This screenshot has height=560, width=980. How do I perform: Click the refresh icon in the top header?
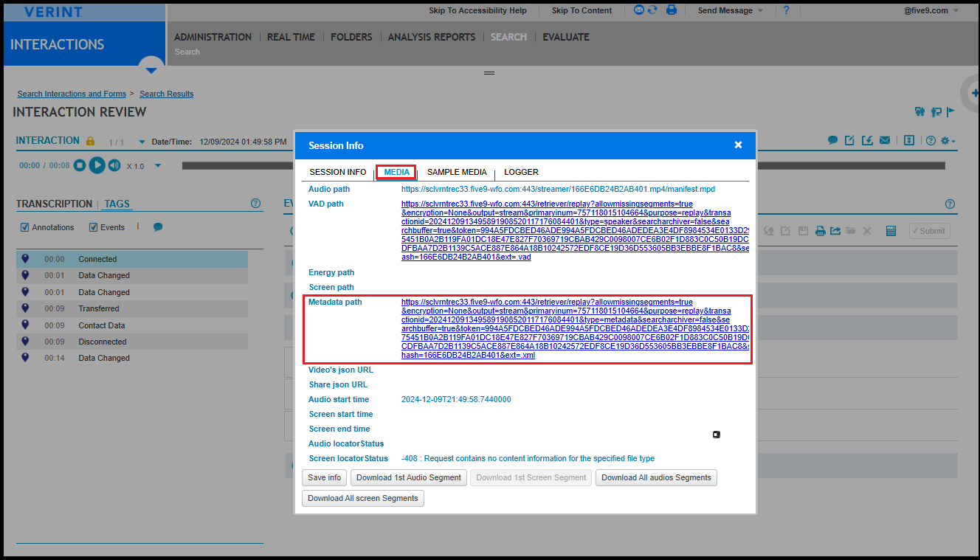coord(652,10)
